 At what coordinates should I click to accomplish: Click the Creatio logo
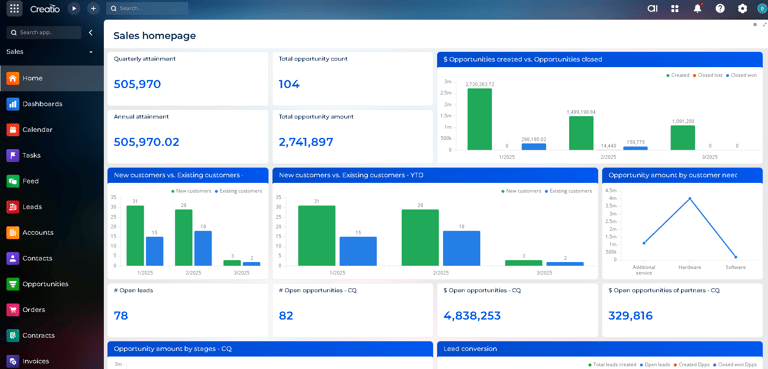click(45, 8)
